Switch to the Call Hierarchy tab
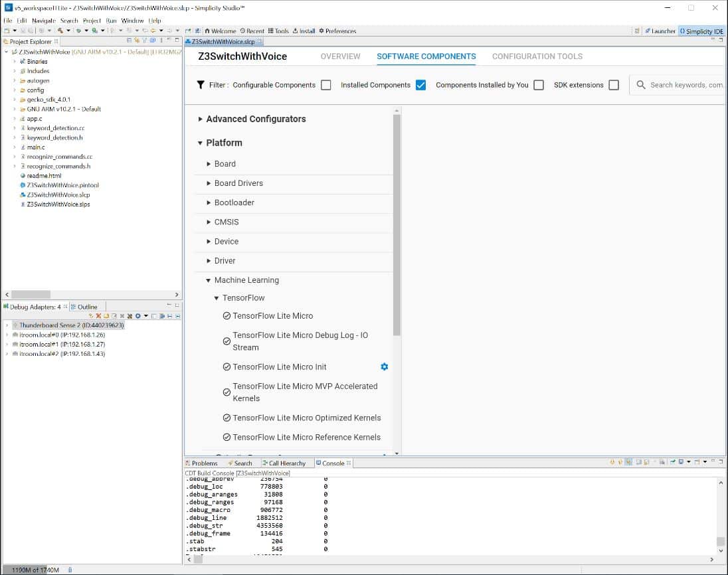Image resolution: width=728 pixels, height=575 pixels. pos(284,463)
